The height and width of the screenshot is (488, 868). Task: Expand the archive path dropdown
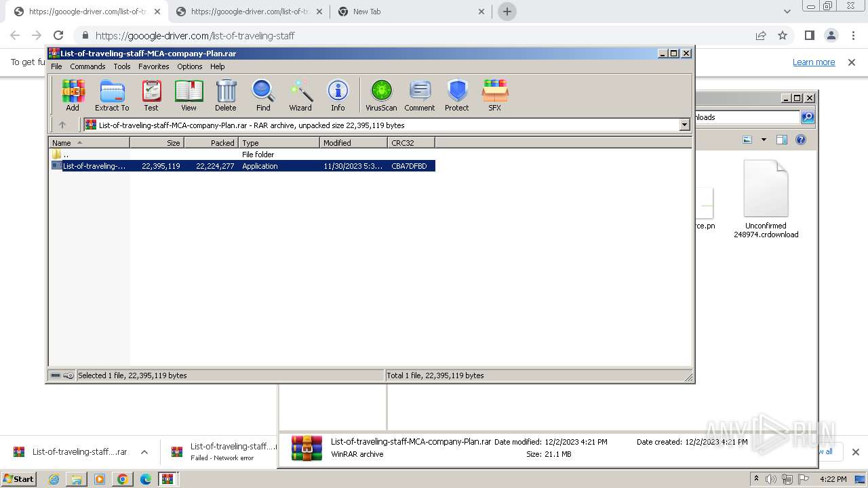684,125
